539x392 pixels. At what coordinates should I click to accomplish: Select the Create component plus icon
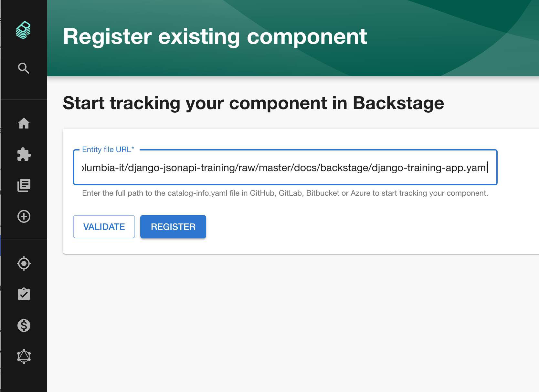[x=24, y=216]
